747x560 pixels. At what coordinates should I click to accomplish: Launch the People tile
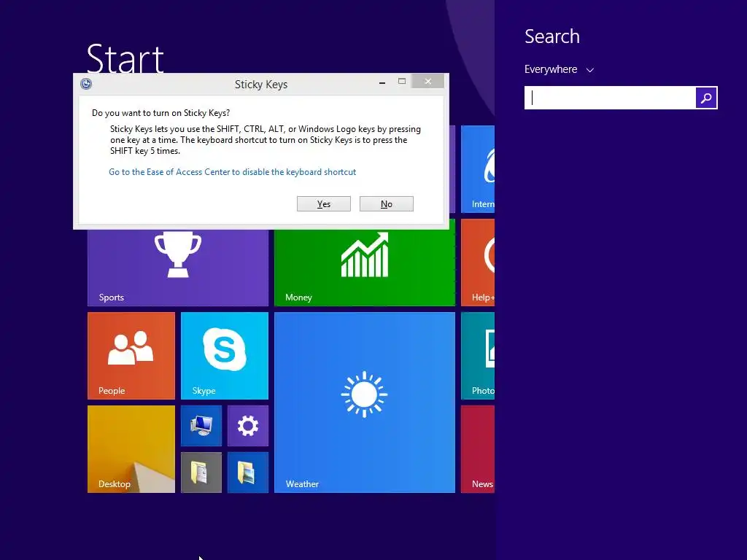131,356
